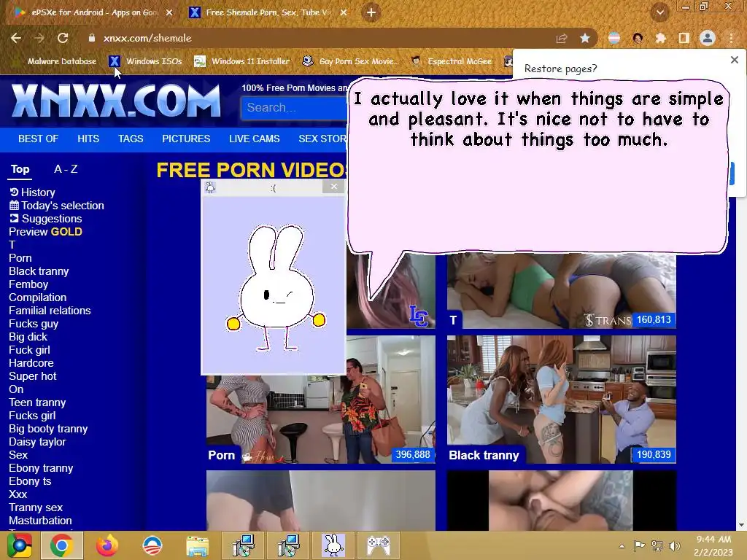747x560 pixels.
Task: Open the blue X icon bookmark
Action: 115,61
